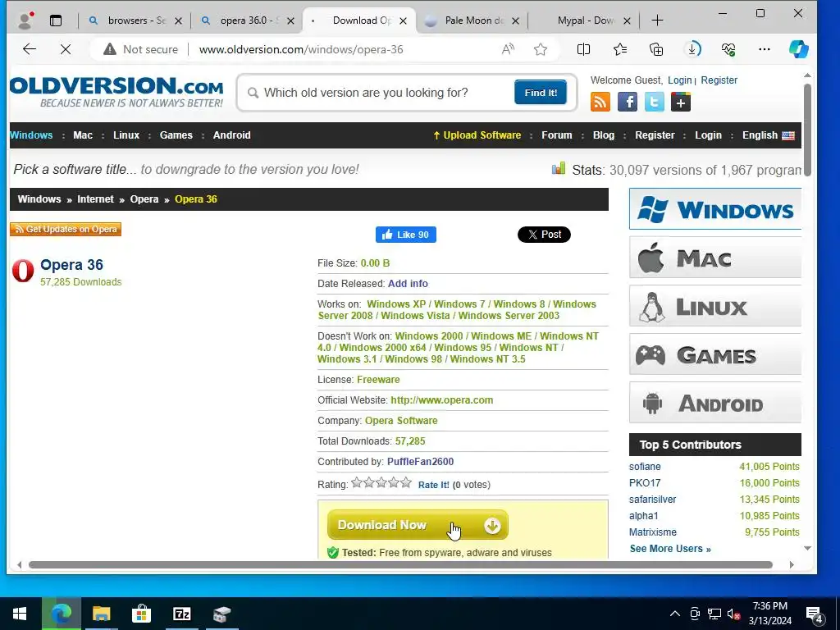Screen dimensions: 840x630
Task: Open 7-Zip from the taskbar
Action: point(181,614)
